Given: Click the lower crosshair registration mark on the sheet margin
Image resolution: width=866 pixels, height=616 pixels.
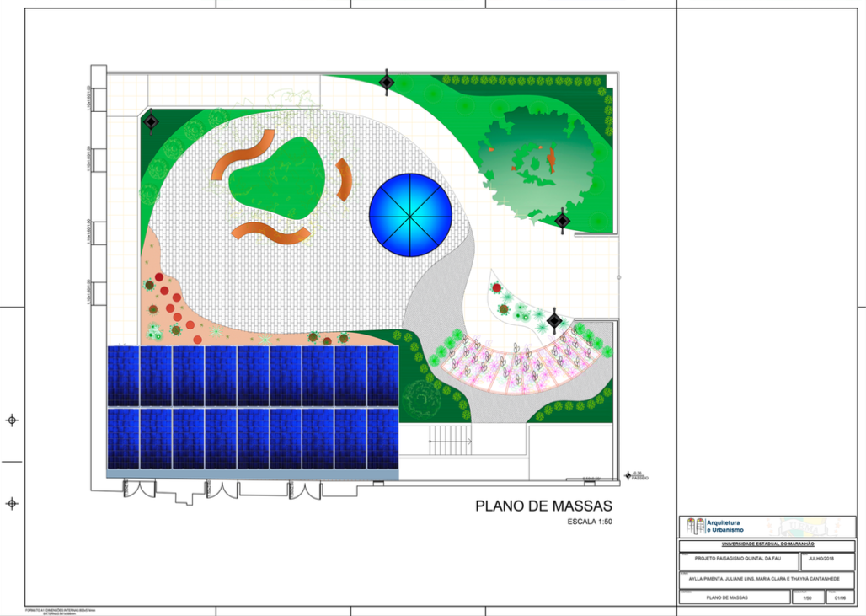Looking at the screenshot, I should pyautogui.click(x=12, y=503).
